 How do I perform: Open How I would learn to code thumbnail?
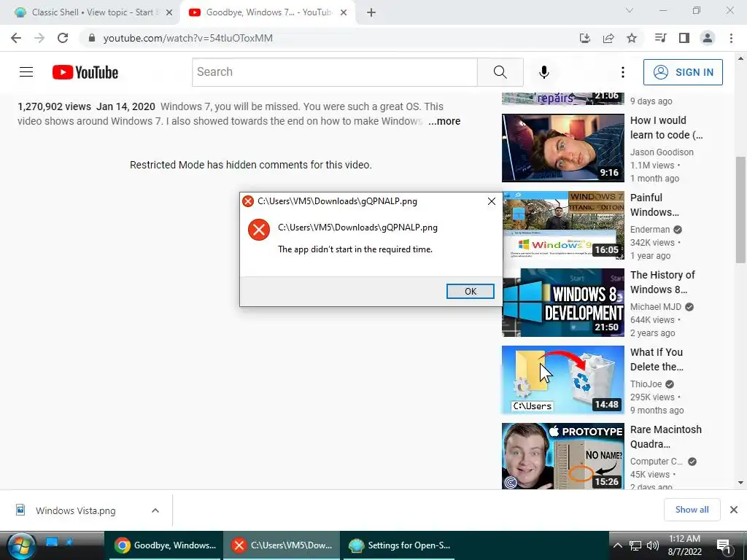(562, 147)
